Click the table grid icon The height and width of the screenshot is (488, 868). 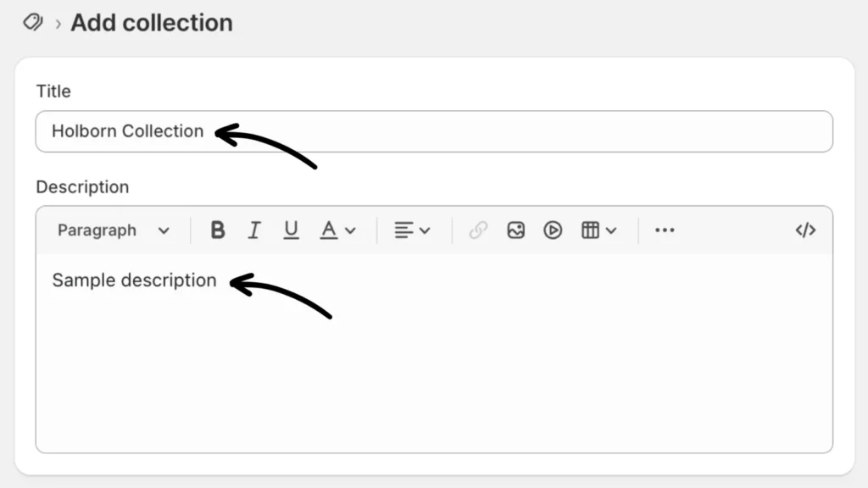[590, 230]
